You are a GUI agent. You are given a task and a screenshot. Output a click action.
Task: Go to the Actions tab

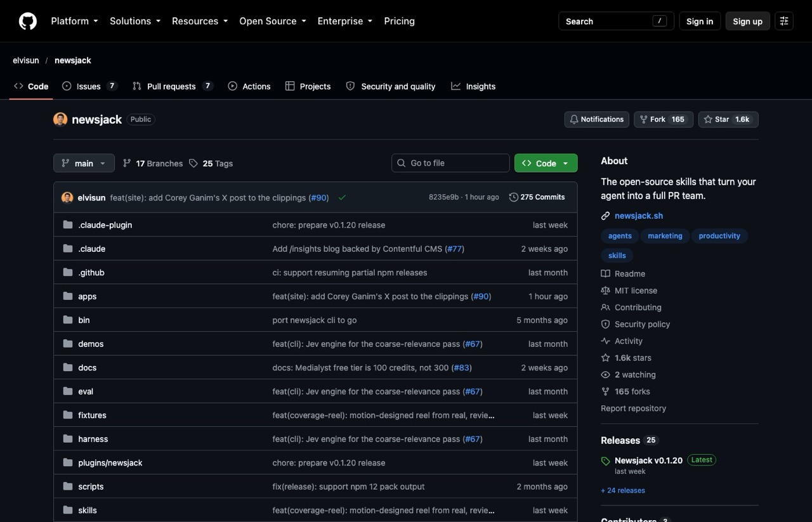249,86
